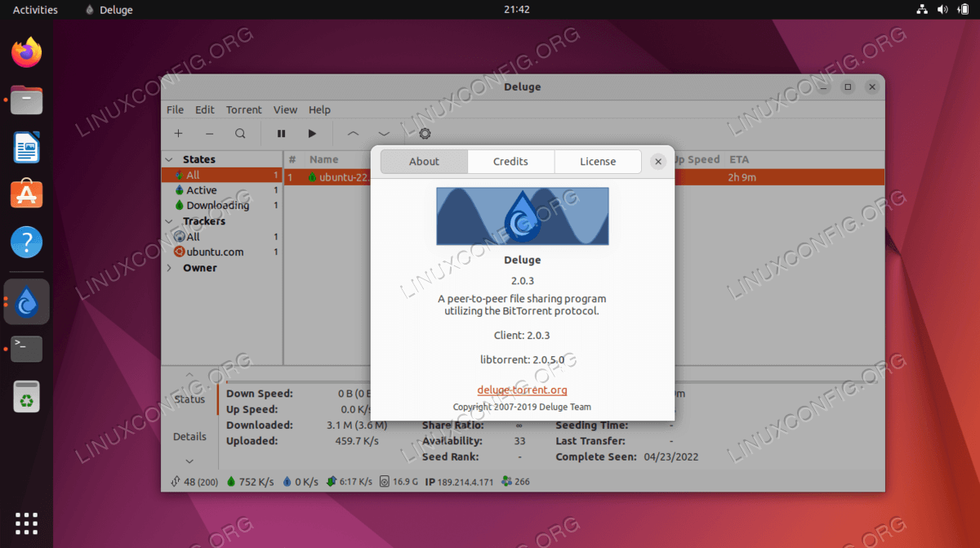Select the ubuntu-22 torrent row
Viewport: 980px width, 548px height.
pos(584,176)
